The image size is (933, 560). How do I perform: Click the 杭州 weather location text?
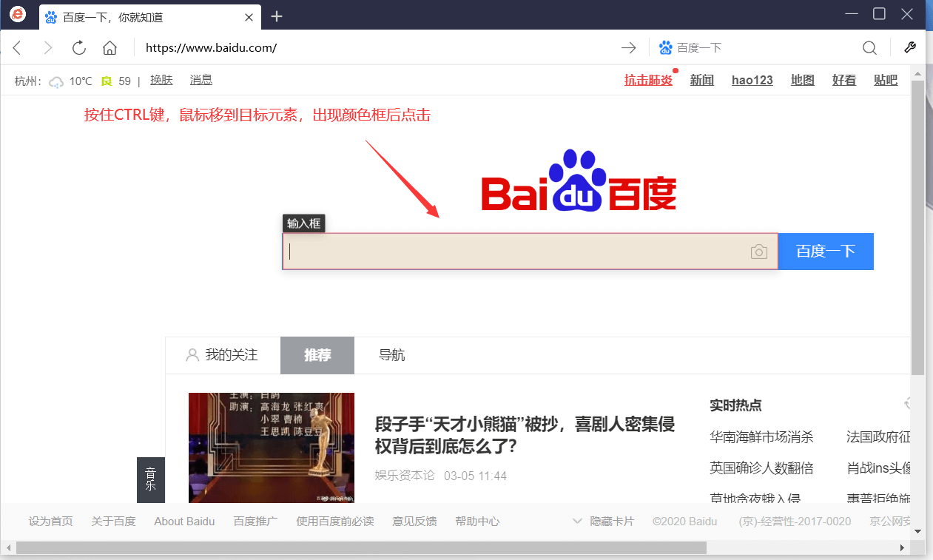(28, 81)
